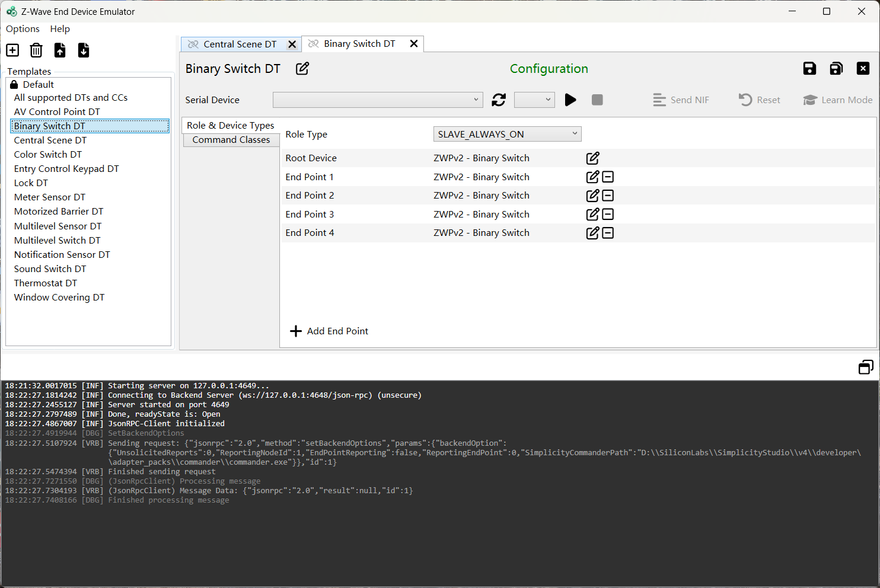880x588 pixels.
Task: Delete template using the trash icon
Action: click(36, 50)
